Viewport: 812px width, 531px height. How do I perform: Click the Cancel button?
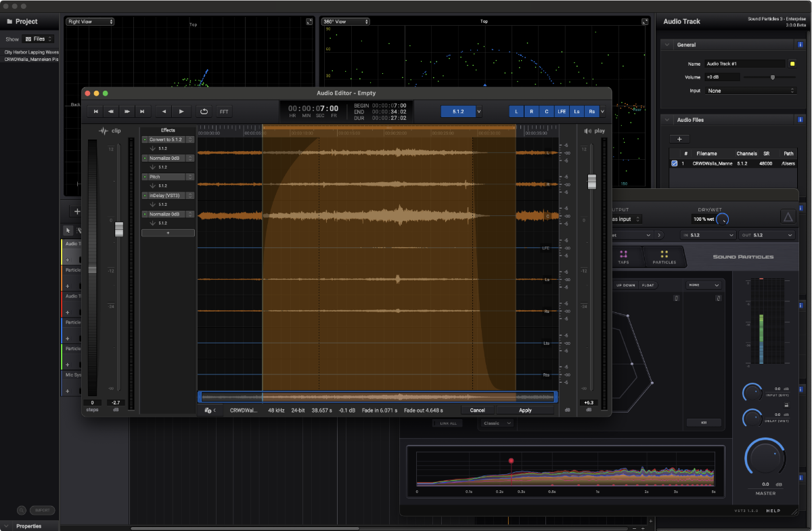[478, 410]
